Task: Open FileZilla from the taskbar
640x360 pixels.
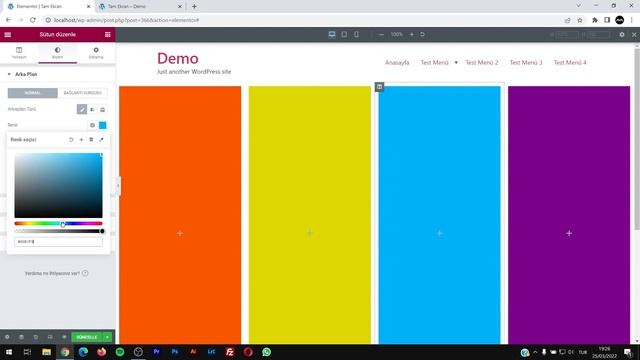Action: pyautogui.click(x=230, y=352)
